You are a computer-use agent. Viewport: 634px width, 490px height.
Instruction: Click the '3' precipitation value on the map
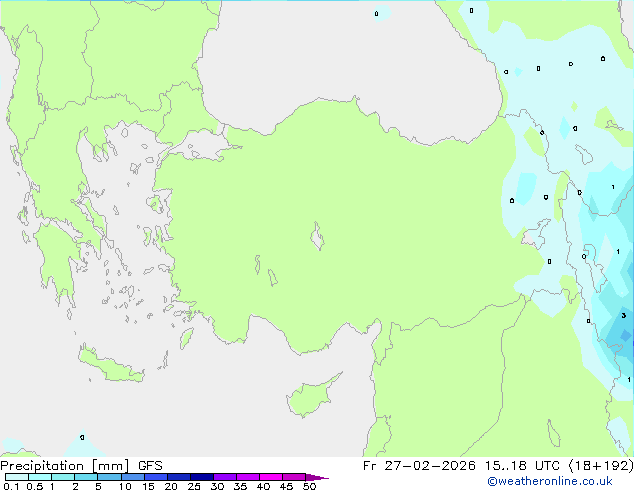[x=623, y=315]
